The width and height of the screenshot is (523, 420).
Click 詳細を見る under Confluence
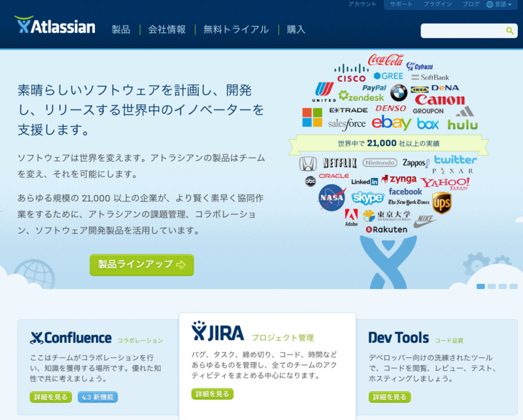pos(51,397)
